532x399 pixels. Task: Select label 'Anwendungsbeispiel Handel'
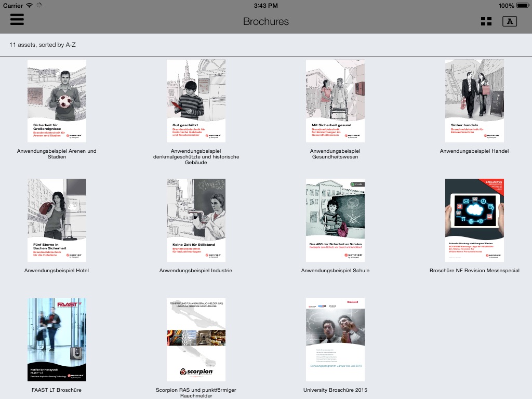click(x=474, y=151)
